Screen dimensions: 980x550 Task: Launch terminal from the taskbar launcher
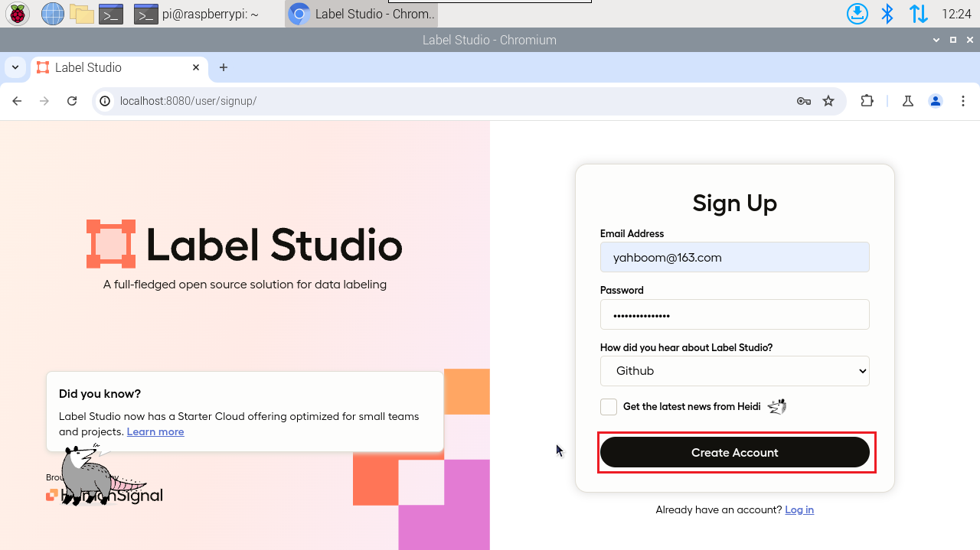pyautogui.click(x=112, y=14)
